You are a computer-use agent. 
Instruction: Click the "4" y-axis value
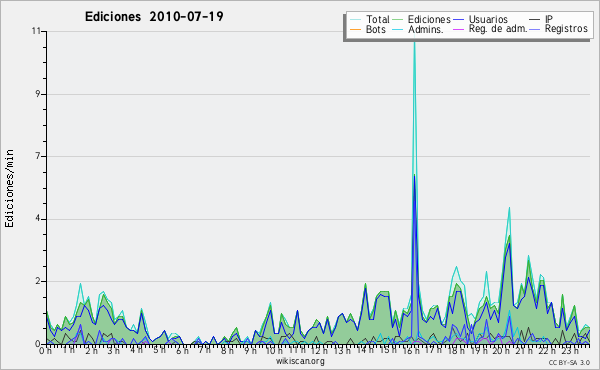(38, 219)
